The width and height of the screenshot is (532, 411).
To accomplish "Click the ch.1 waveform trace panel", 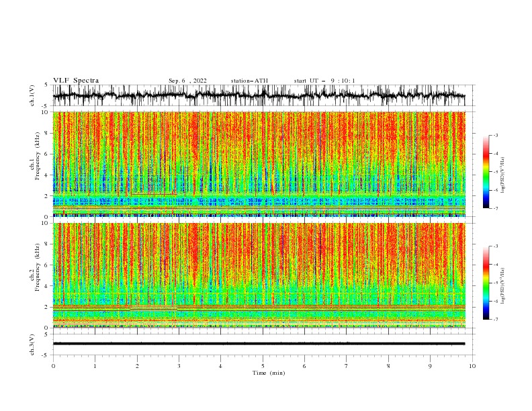I will tap(264, 95).
